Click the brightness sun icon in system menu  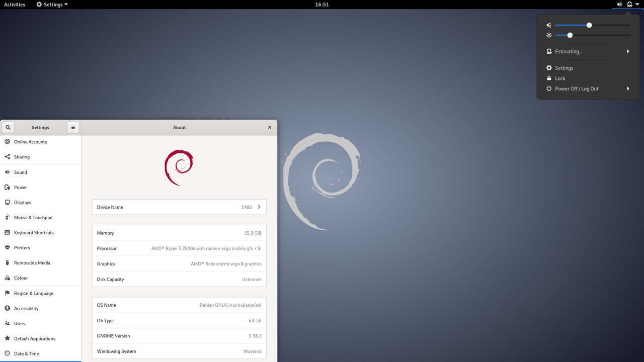549,35
